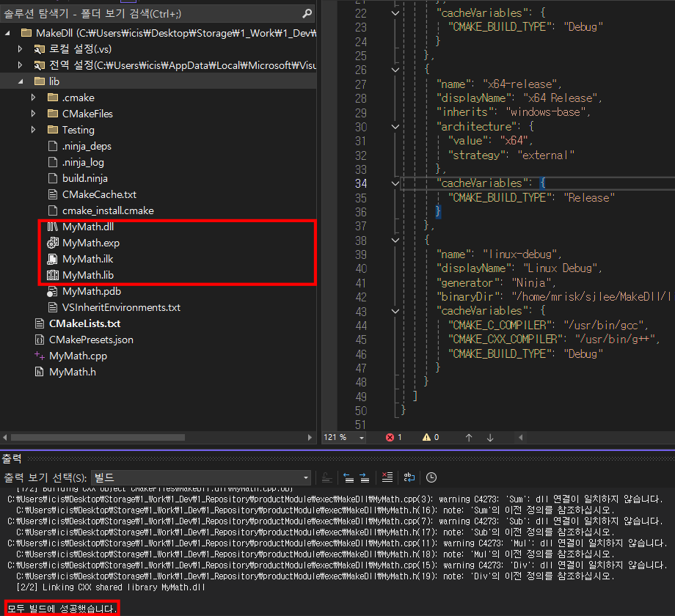Click the MyMath.pdb file icon
Image resolution: width=675 pixels, height=616 pixels.
coord(53,292)
